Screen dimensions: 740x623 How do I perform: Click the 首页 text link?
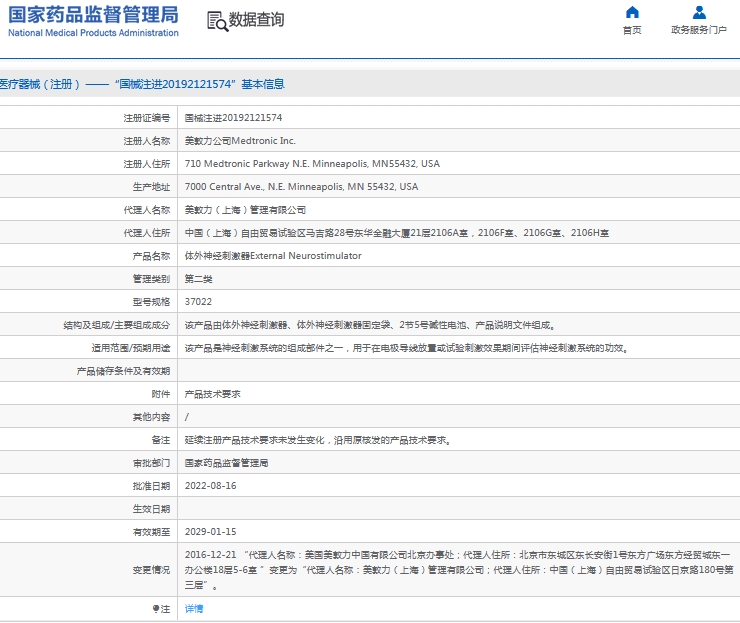pos(632,30)
